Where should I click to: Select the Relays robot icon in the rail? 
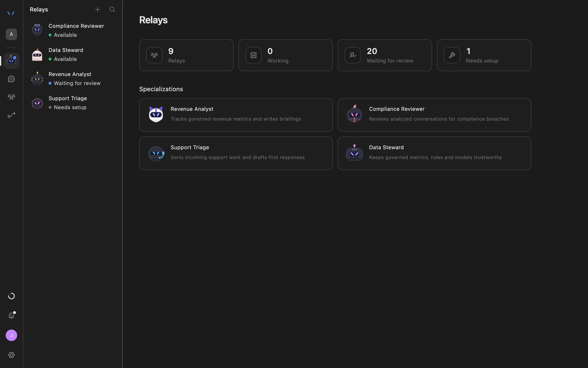point(11,61)
